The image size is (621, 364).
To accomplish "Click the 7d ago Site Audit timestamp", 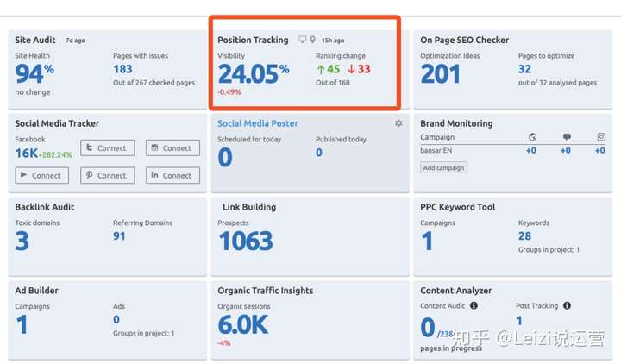I will coord(75,41).
